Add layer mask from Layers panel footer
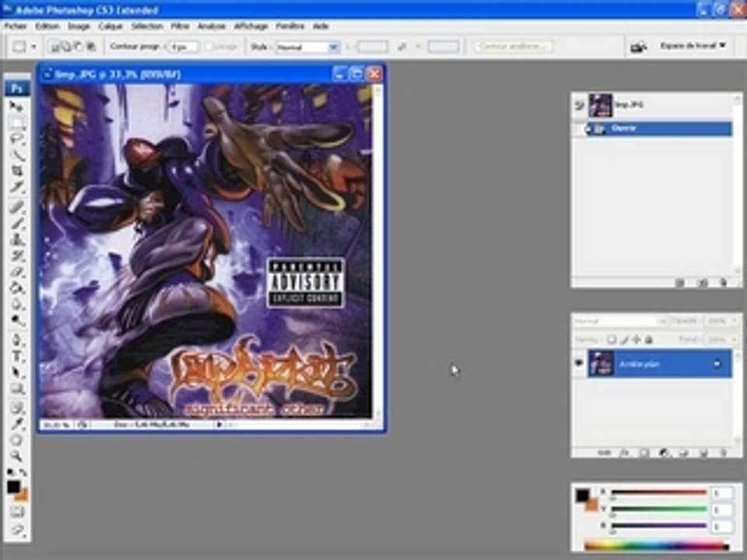Screen dimensions: 747x560 pos(644,453)
